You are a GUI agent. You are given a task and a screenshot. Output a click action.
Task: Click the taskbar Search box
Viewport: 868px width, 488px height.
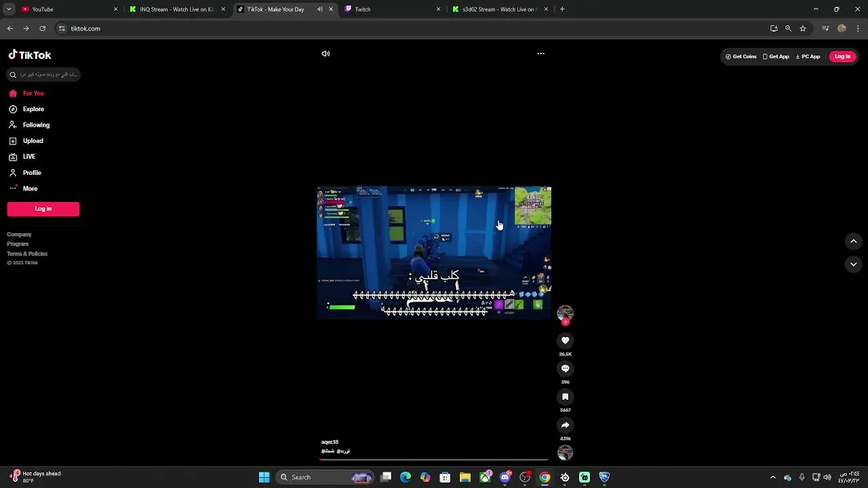326,477
